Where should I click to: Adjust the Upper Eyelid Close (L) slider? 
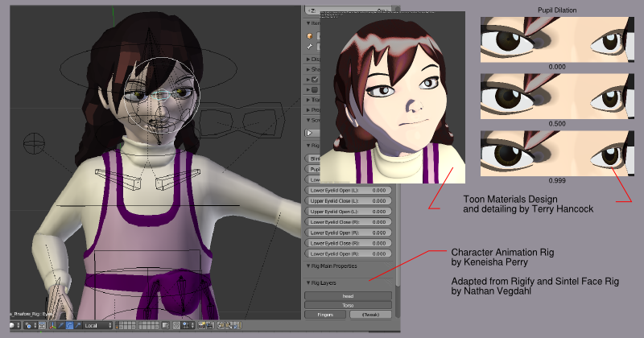[348, 200]
